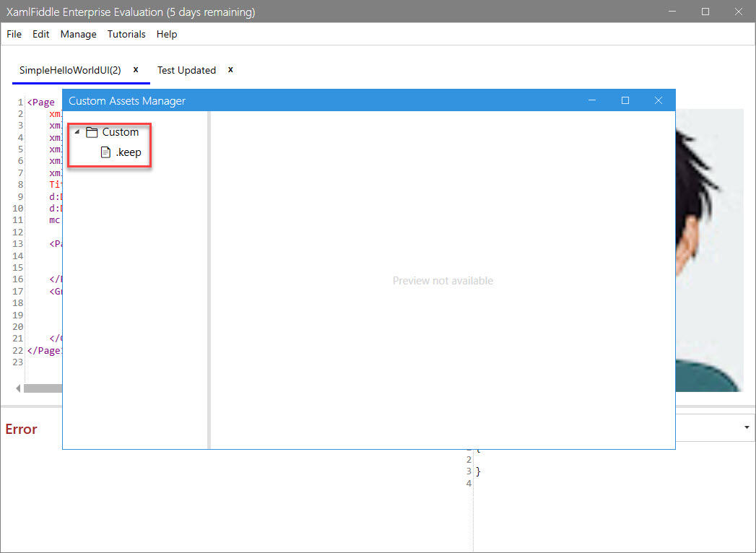Screen dimensions: 756x553
Task: Open the dropdown arrow beside the error panel
Action: 747,427
